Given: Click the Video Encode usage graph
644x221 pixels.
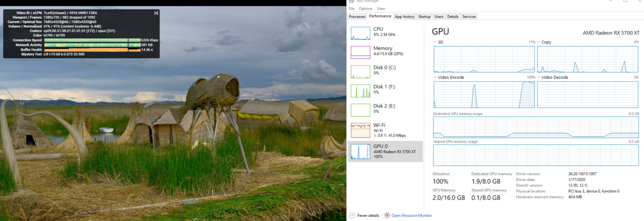Looking at the screenshot, I should pos(485,94).
